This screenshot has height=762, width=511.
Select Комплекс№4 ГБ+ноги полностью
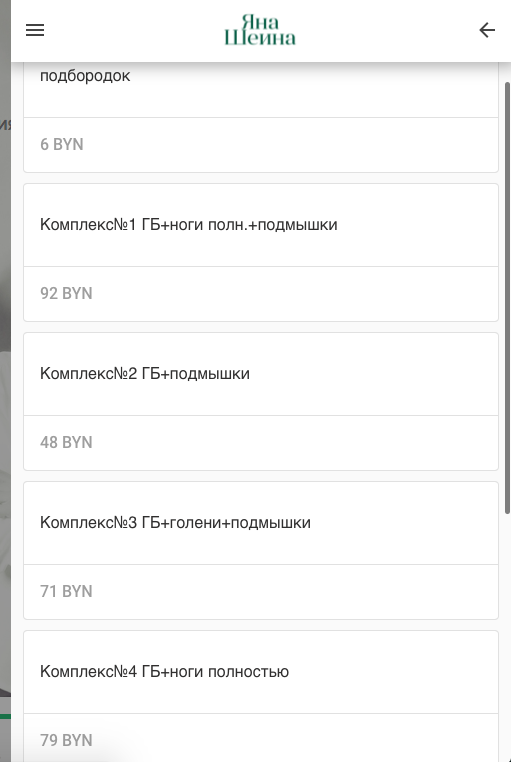164,672
